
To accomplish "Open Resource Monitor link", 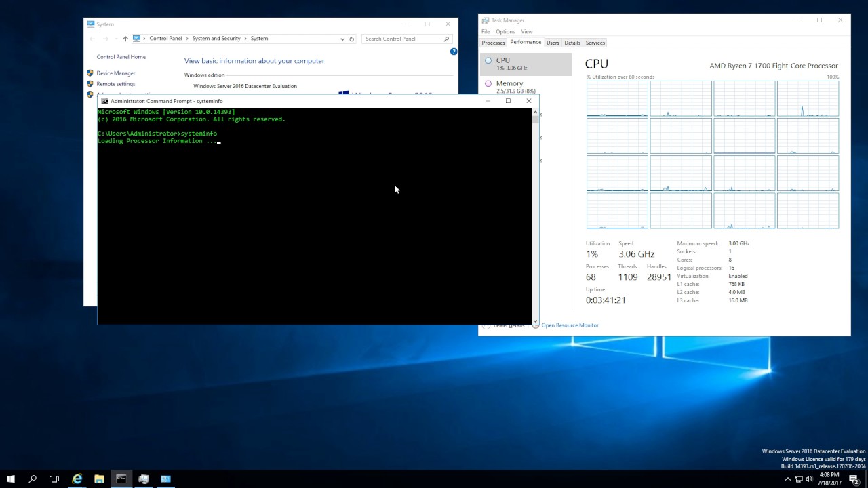I will (x=570, y=325).
